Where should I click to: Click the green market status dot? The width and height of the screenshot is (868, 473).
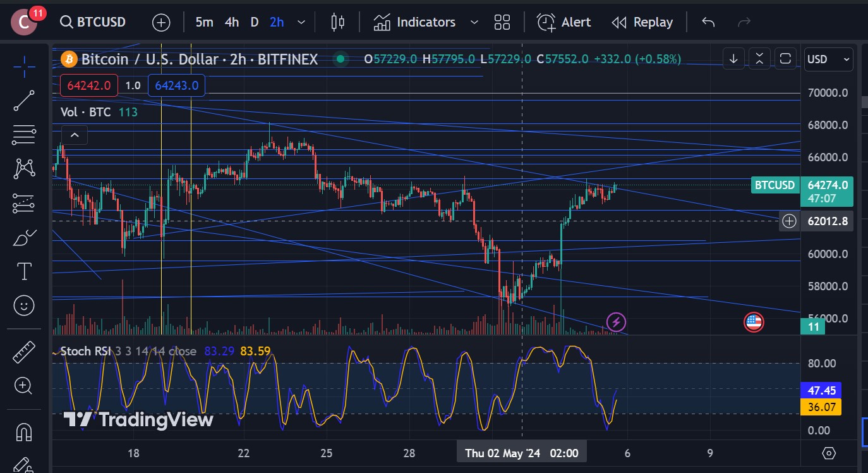tap(341, 59)
